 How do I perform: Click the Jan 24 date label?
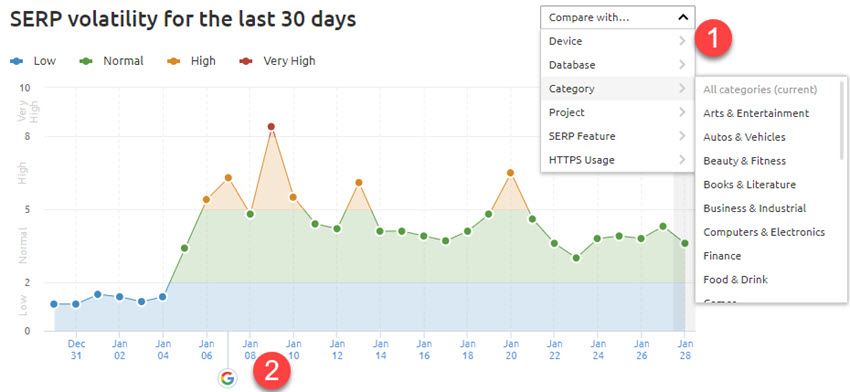[598, 350]
